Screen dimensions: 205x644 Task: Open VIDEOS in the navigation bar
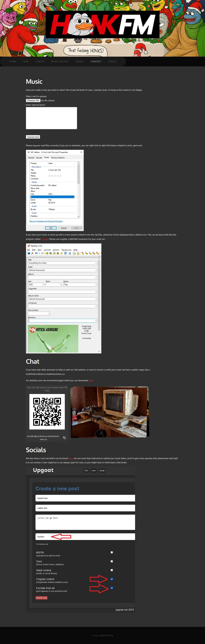pyautogui.click(x=40, y=61)
